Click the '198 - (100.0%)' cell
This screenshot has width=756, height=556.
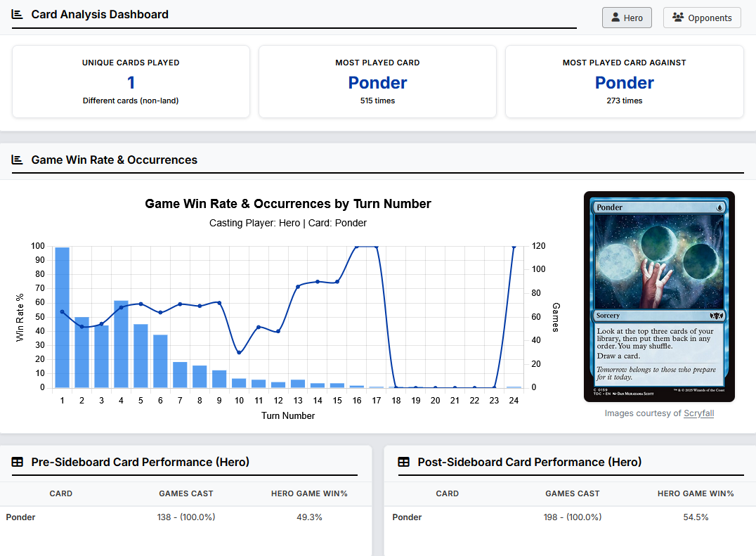pyautogui.click(x=573, y=517)
